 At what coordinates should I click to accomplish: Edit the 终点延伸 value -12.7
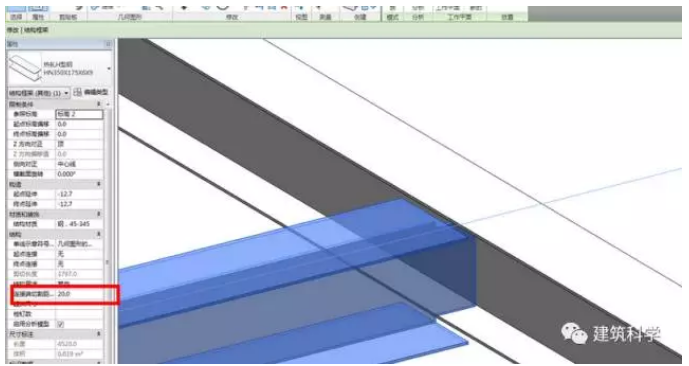pos(79,204)
